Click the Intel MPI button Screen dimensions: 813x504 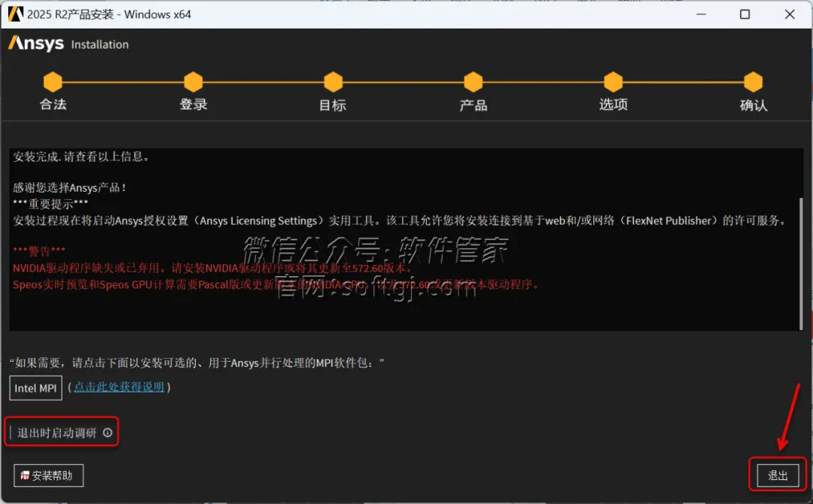[35, 388]
